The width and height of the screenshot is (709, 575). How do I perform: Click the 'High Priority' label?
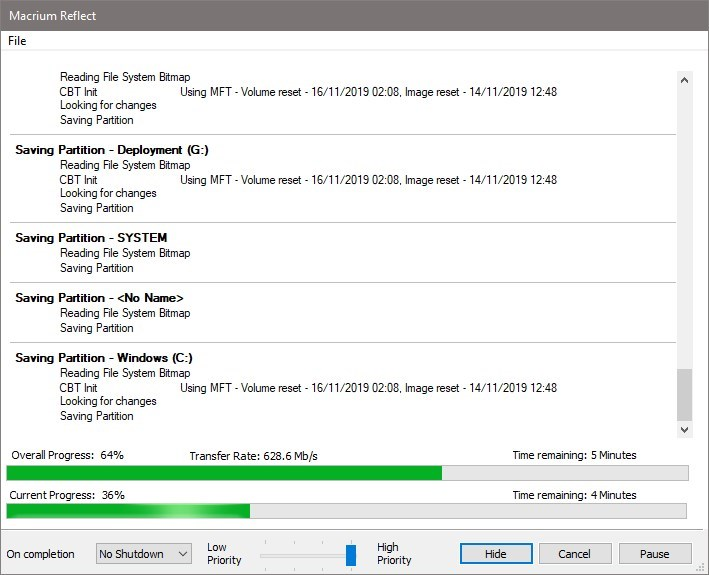point(394,554)
